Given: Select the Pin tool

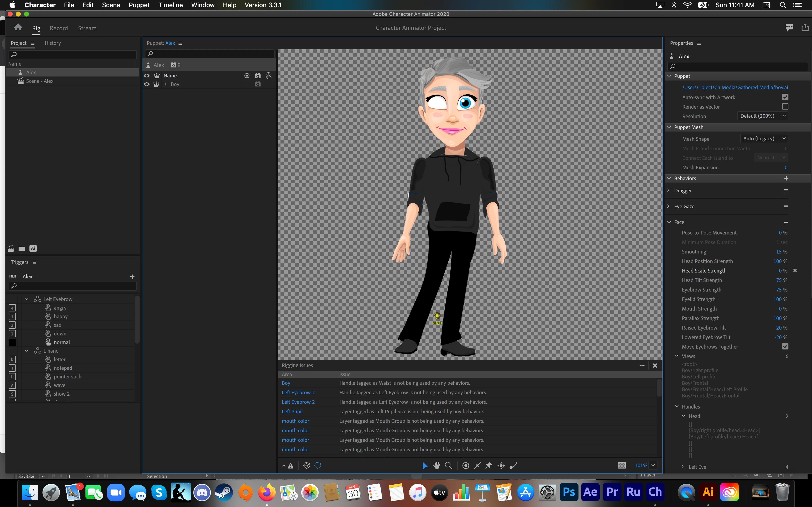Looking at the screenshot, I should [489, 465].
